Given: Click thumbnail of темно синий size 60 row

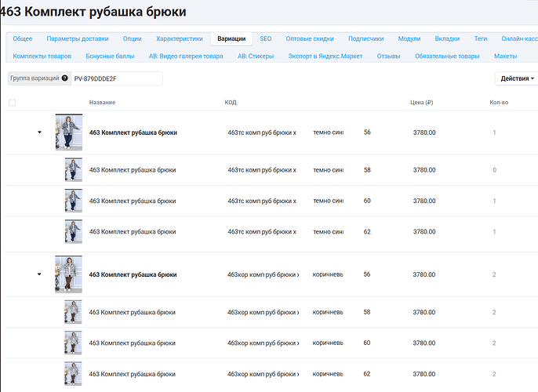Looking at the screenshot, I should pyautogui.click(x=73, y=201).
